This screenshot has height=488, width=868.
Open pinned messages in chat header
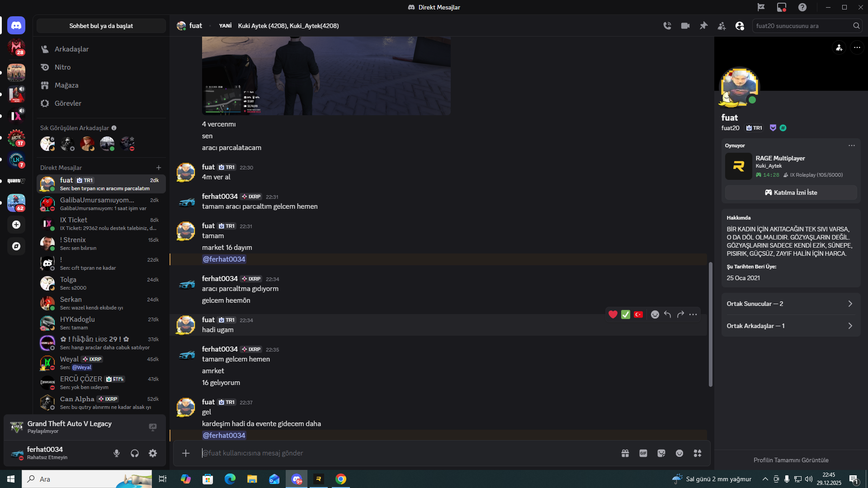pos(703,26)
